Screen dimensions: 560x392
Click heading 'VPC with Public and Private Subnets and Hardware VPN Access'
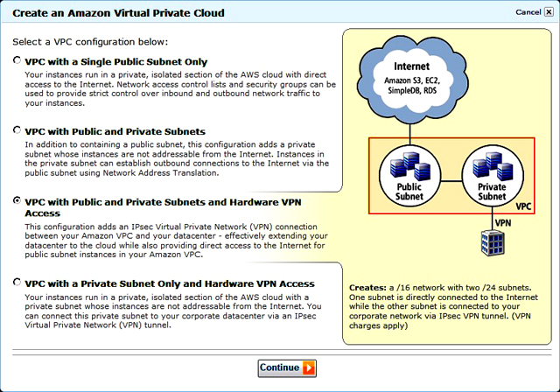(x=163, y=207)
